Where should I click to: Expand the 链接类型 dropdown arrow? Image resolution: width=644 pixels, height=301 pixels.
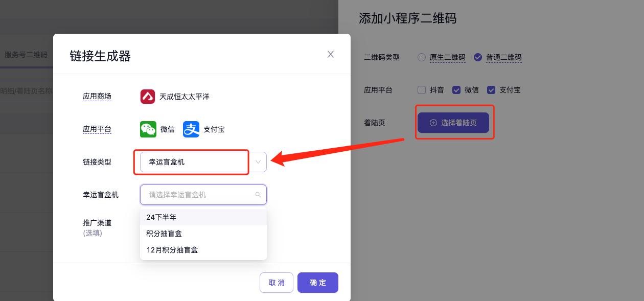pos(258,162)
